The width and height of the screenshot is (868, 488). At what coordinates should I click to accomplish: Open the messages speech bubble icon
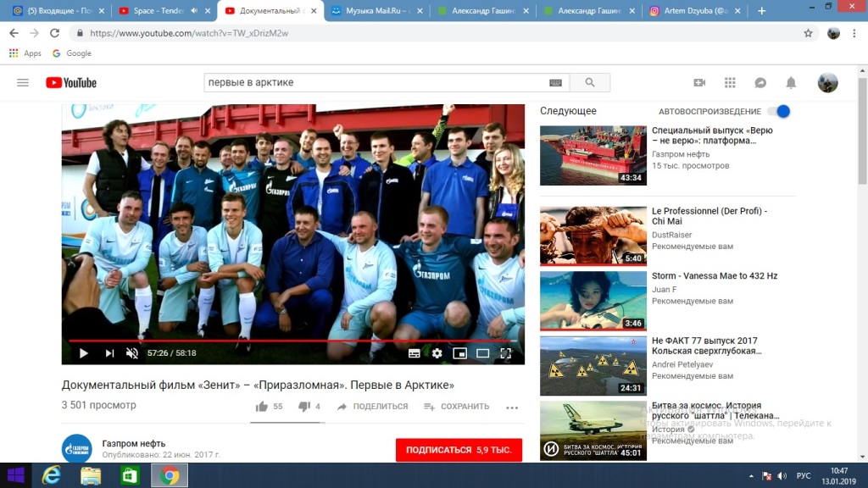click(x=760, y=82)
